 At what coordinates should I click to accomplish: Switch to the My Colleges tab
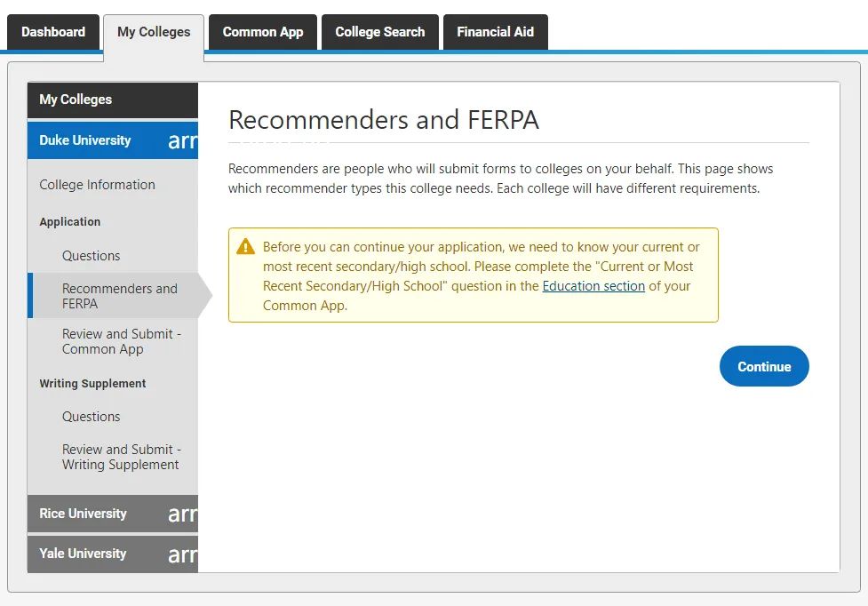click(x=154, y=32)
